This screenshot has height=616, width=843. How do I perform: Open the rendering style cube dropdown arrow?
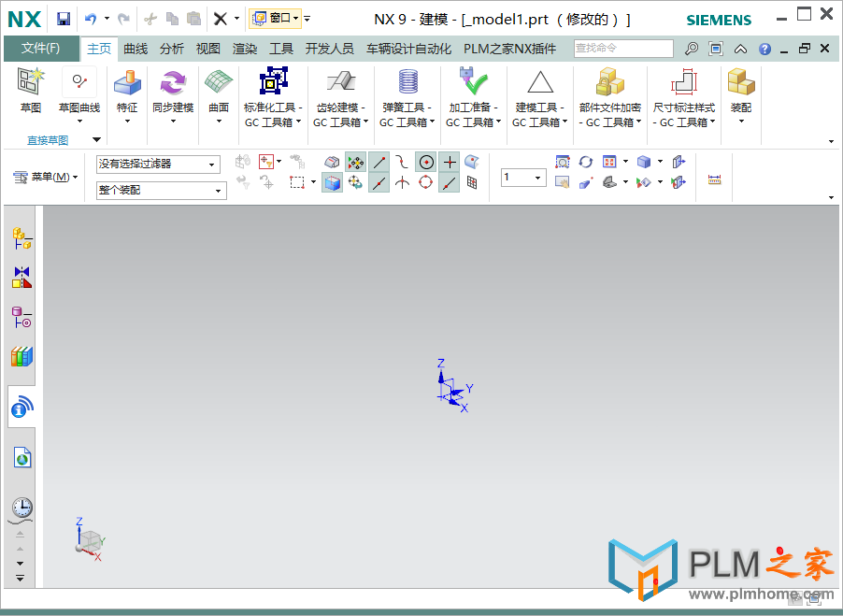point(660,162)
